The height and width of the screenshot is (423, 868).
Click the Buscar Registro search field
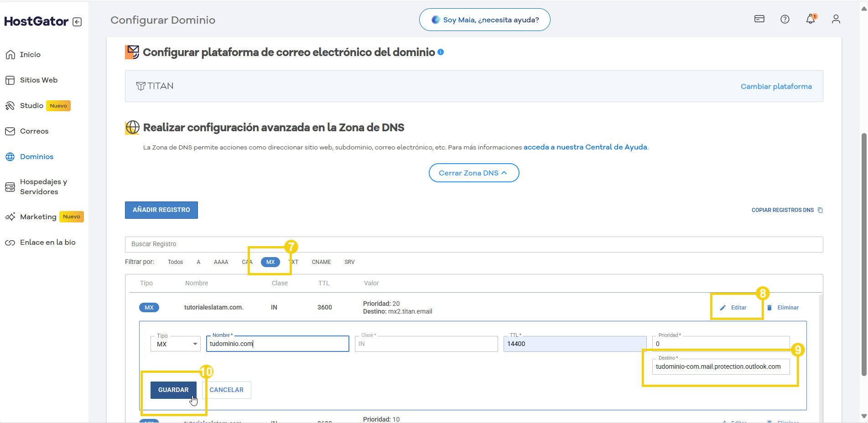click(x=473, y=244)
